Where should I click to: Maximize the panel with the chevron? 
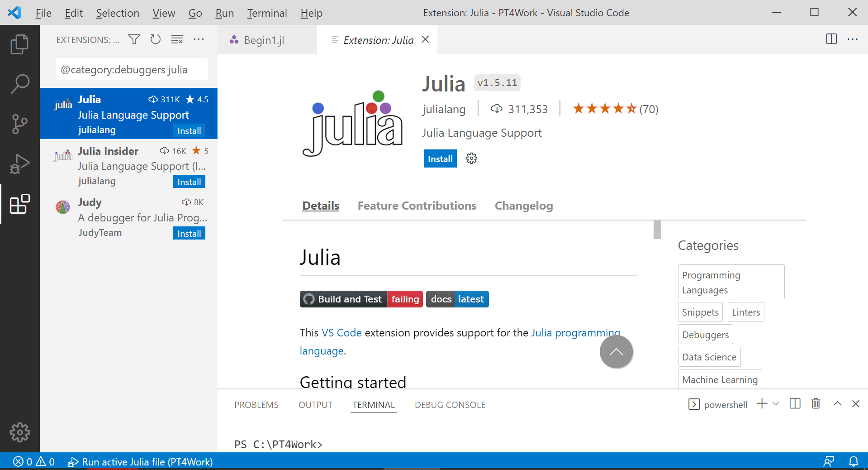[x=837, y=403]
